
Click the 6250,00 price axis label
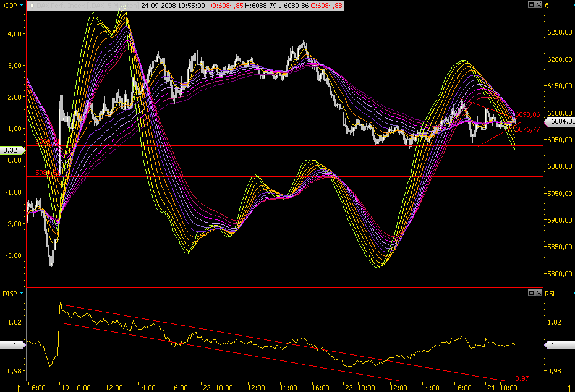tap(560, 32)
